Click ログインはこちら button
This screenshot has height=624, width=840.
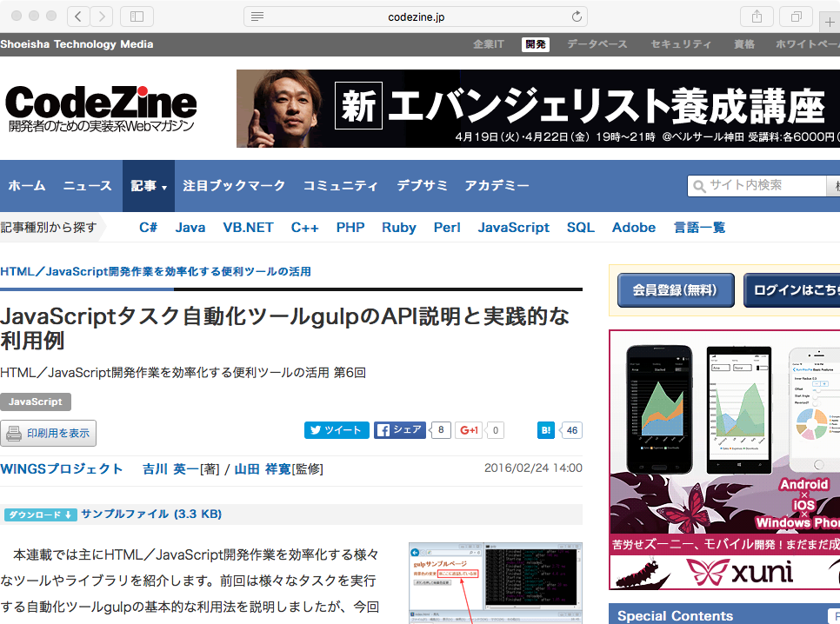792,290
